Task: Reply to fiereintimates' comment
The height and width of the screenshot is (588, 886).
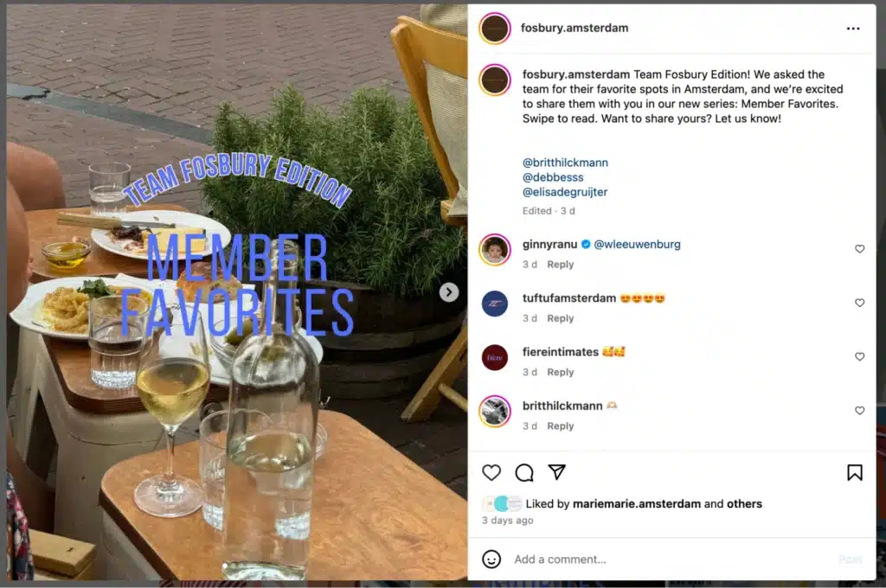Action: 560,372
